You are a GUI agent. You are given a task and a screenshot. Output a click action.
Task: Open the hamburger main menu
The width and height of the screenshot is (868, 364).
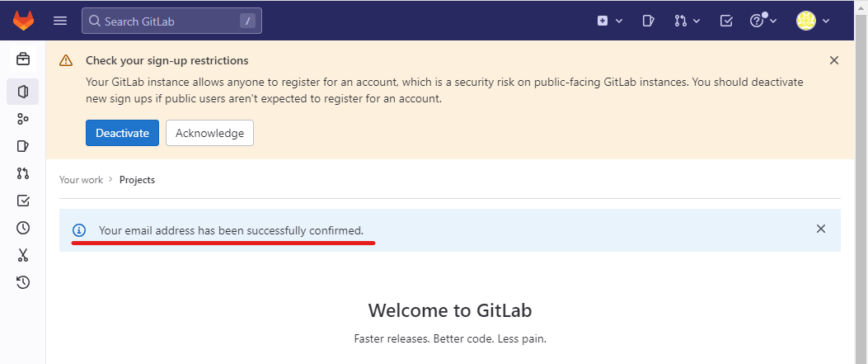(x=60, y=21)
